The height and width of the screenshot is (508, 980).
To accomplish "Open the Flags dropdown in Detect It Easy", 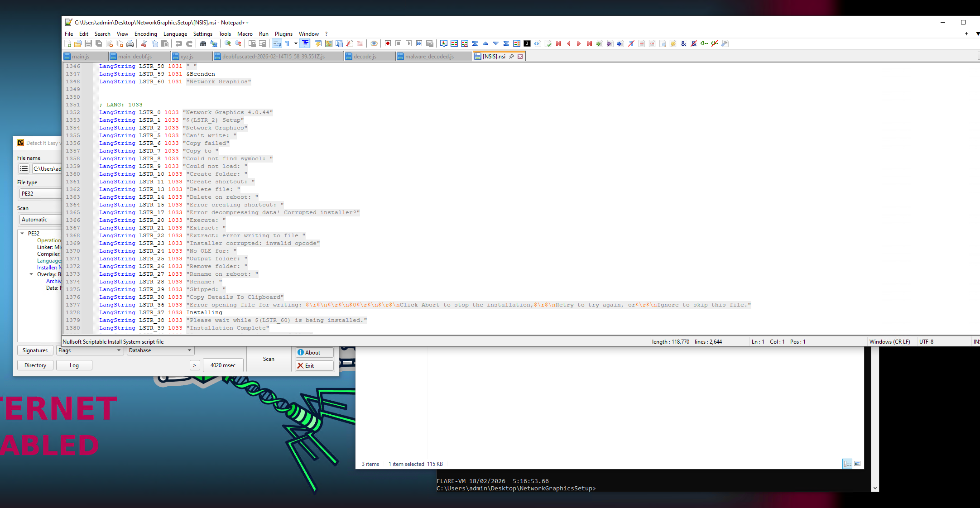I will pyautogui.click(x=90, y=350).
